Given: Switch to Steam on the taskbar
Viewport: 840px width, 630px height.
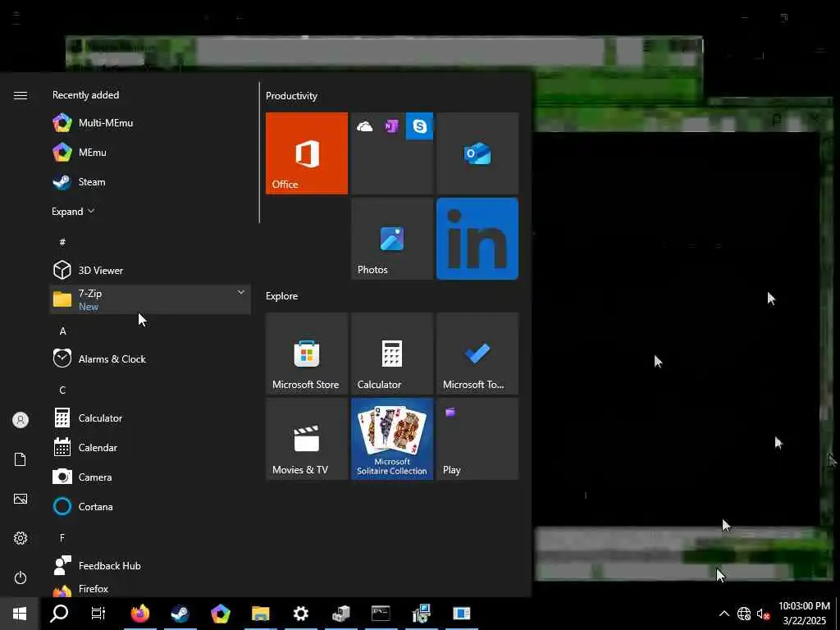Looking at the screenshot, I should [180, 614].
